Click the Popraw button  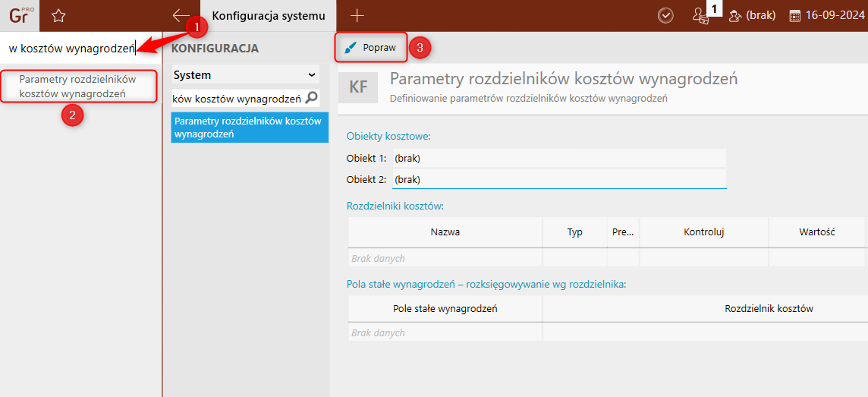click(x=372, y=48)
